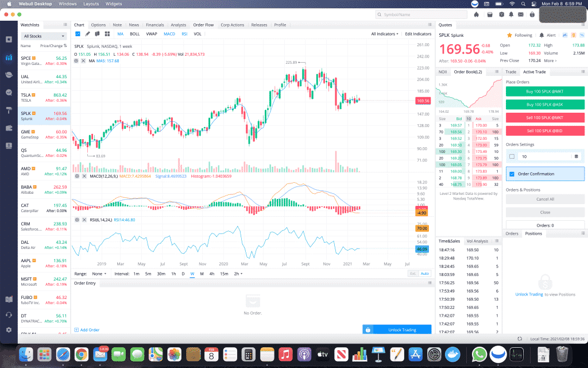Switch to the Trade tab

(510, 72)
